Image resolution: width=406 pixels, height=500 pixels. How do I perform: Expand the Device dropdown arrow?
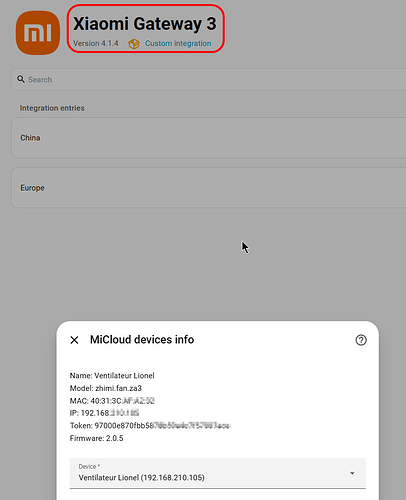[352, 473]
